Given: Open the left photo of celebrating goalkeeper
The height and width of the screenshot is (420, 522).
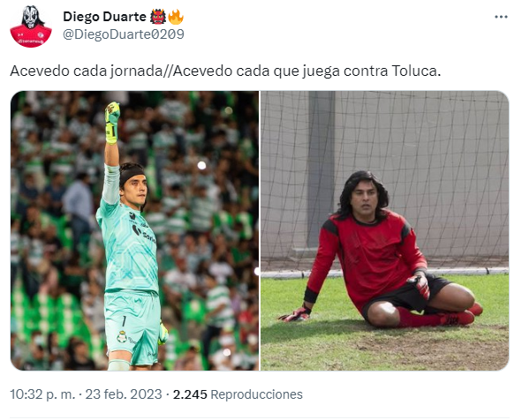Looking at the screenshot, I should pyautogui.click(x=134, y=230).
